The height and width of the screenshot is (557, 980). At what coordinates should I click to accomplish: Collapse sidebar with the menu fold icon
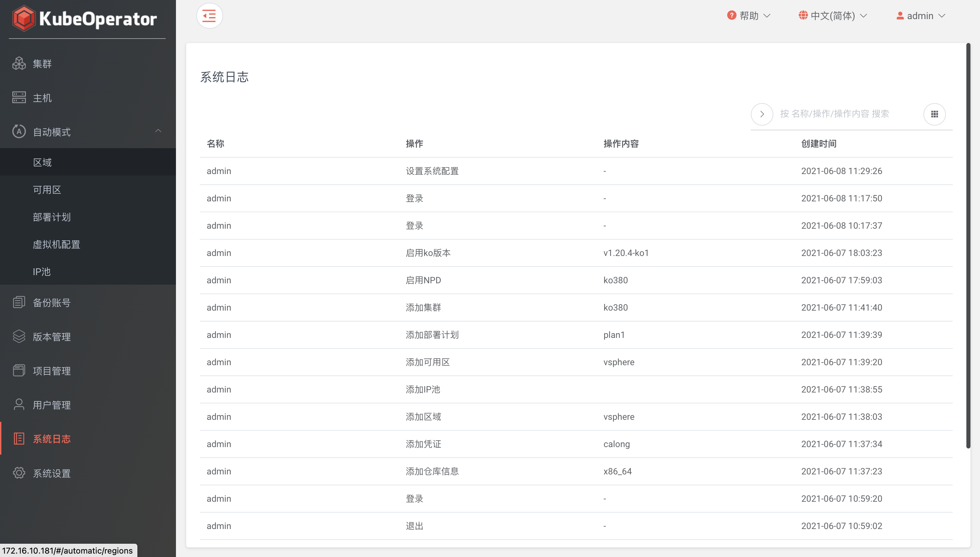tap(209, 16)
